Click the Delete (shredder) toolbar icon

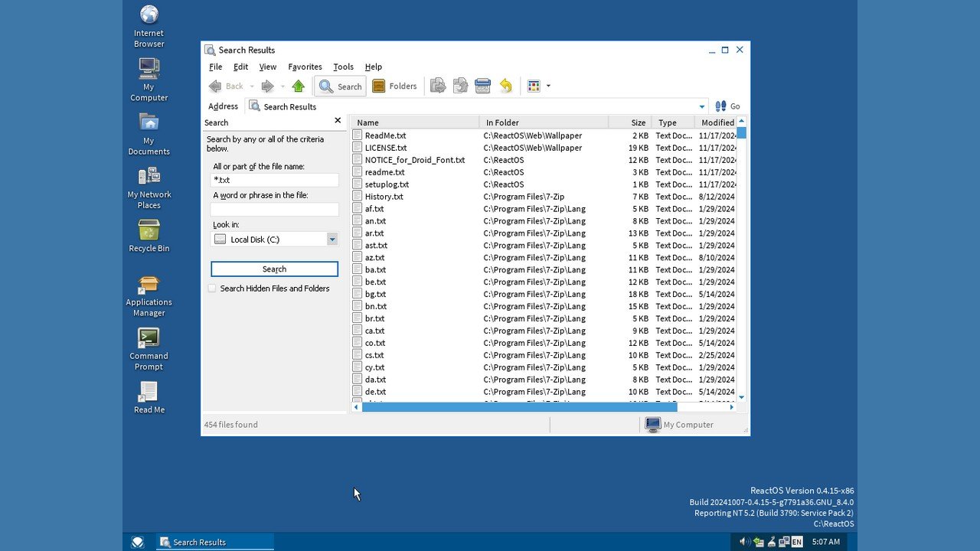[x=483, y=86]
